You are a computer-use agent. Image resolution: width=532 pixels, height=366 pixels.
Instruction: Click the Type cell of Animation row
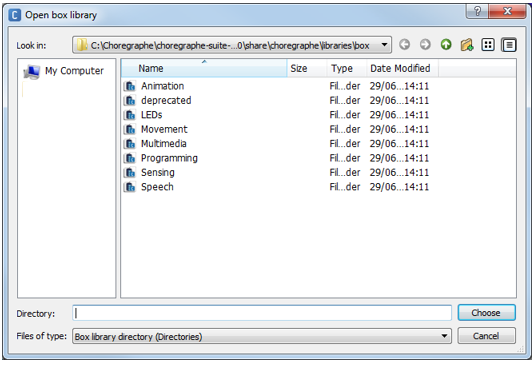[x=345, y=86]
